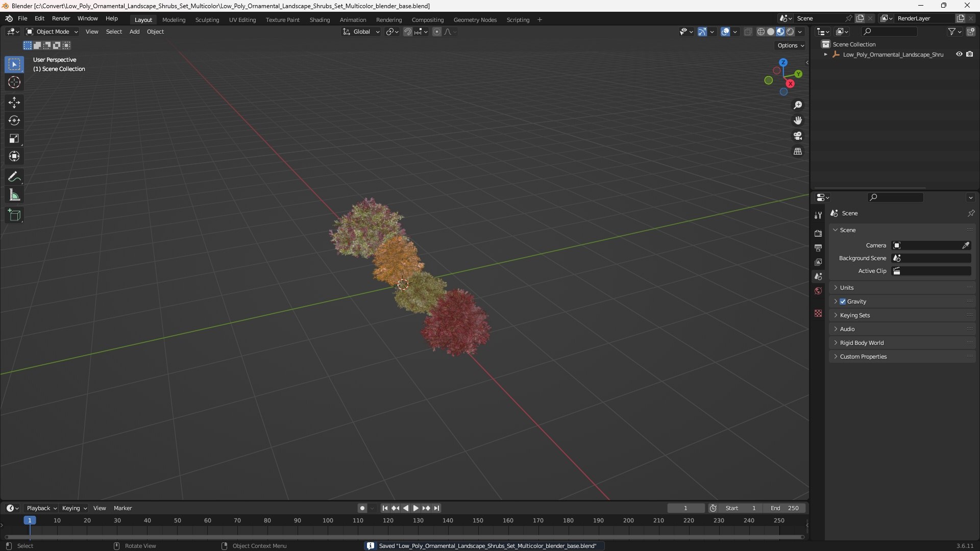Viewport: 980px width, 551px height.
Task: Open the File menu
Action: (22, 18)
